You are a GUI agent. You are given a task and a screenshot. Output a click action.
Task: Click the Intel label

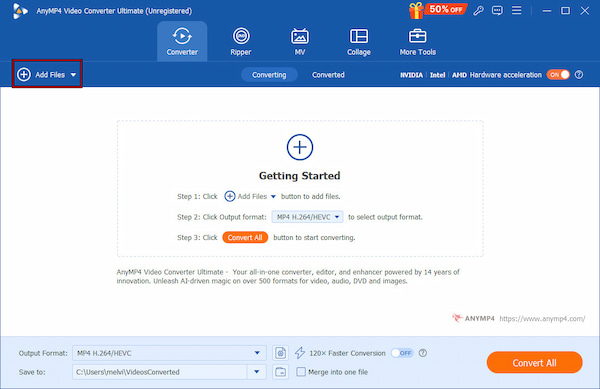click(437, 75)
